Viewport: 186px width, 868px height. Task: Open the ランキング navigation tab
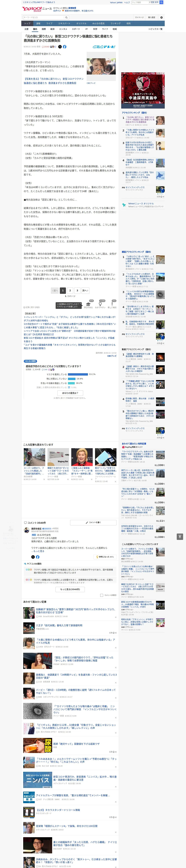(x=115, y=24)
